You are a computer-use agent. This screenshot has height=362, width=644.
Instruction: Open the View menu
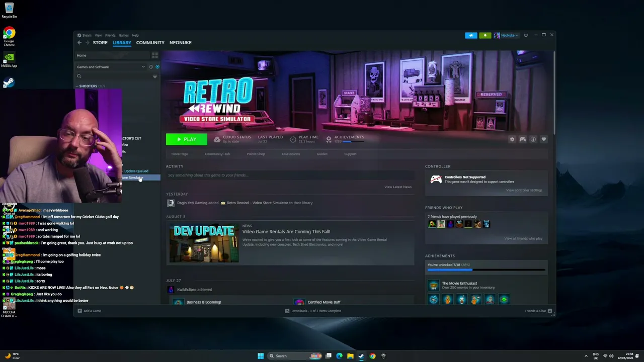tap(98, 35)
